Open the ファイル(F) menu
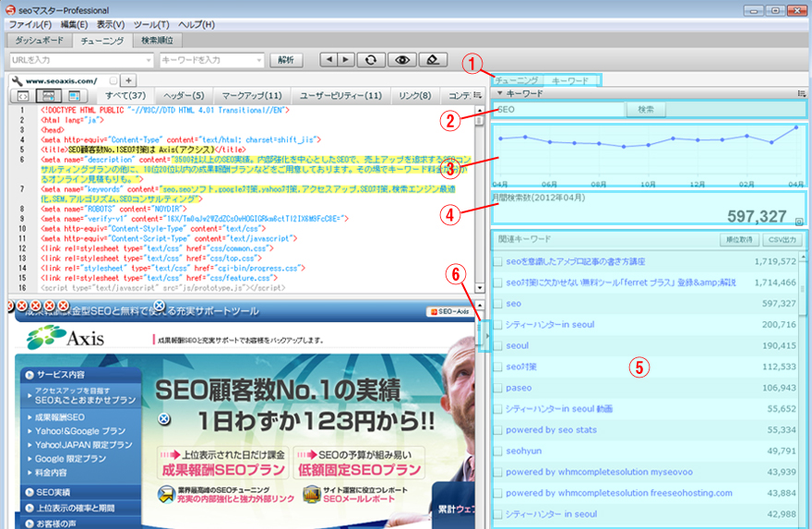This screenshot has height=529, width=812. 30,24
